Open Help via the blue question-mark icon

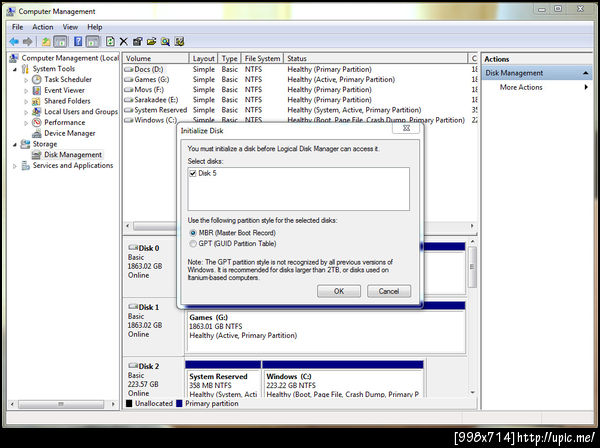78,41
